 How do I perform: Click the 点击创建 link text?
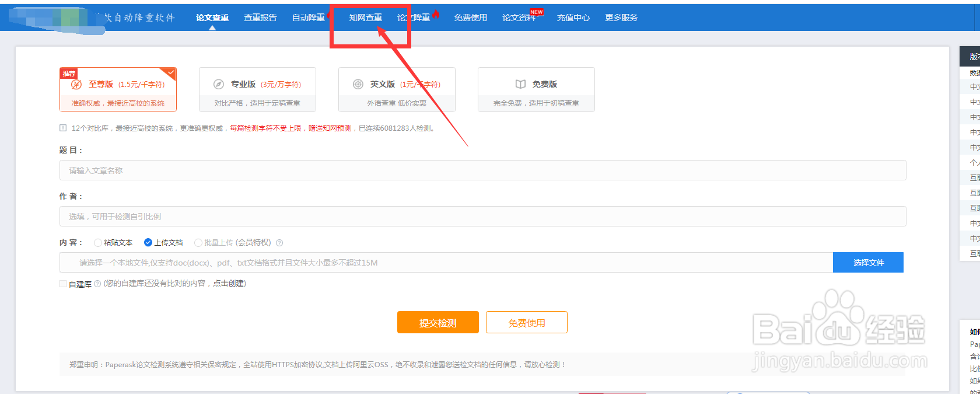[x=228, y=283]
